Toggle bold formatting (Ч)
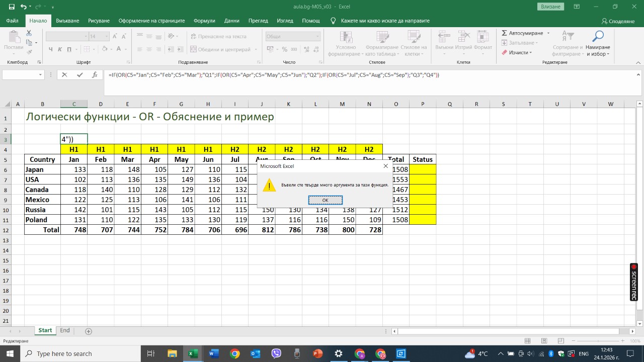 [x=51, y=49]
